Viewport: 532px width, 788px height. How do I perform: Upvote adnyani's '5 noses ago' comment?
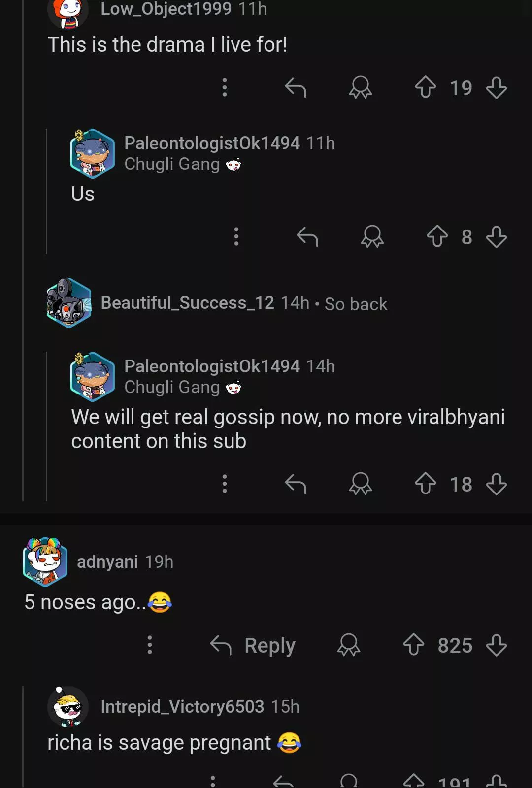pos(414,645)
